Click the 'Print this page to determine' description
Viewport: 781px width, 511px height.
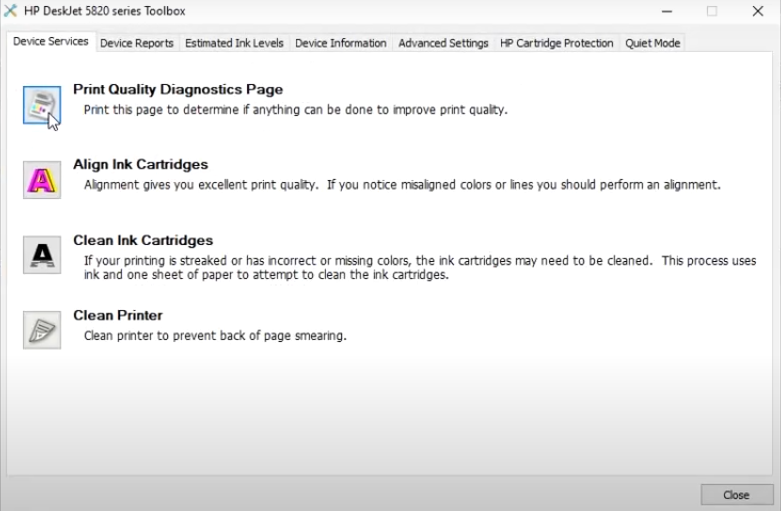(x=295, y=110)
